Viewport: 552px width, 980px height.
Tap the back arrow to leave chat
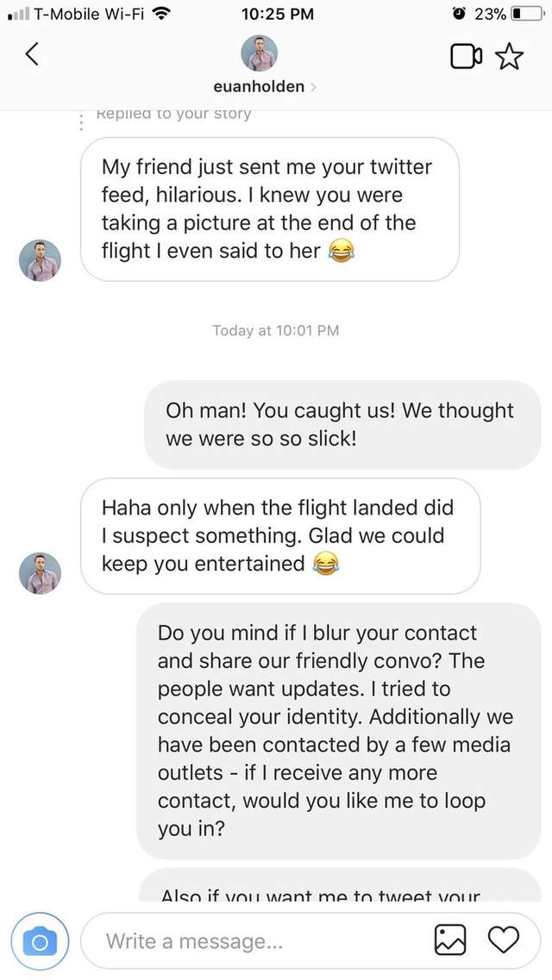(32, 54)
